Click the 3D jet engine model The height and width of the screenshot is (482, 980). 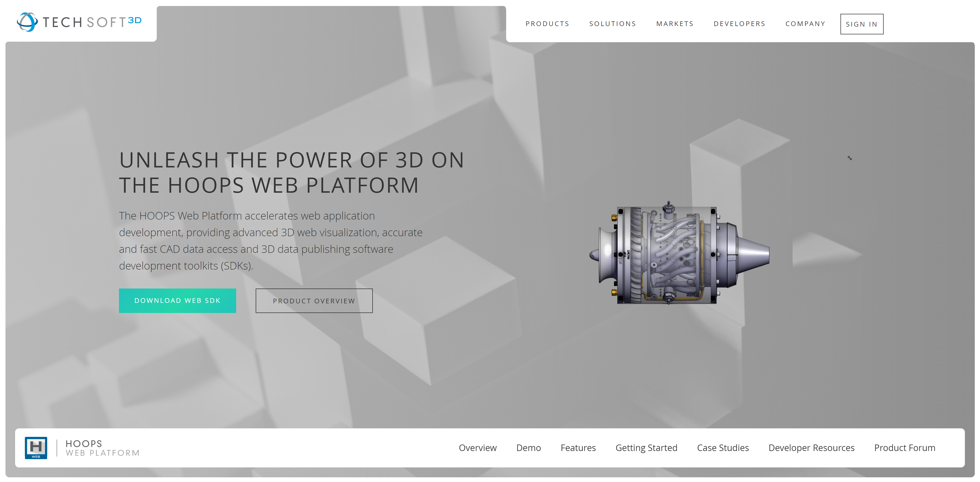[679, 254]
